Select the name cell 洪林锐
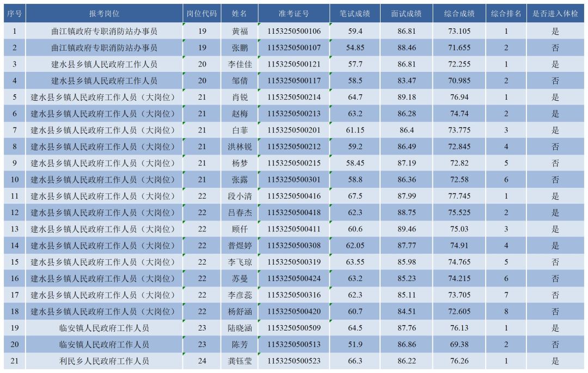This screenshot has width=588, height=373. click(x=240, y=147)
